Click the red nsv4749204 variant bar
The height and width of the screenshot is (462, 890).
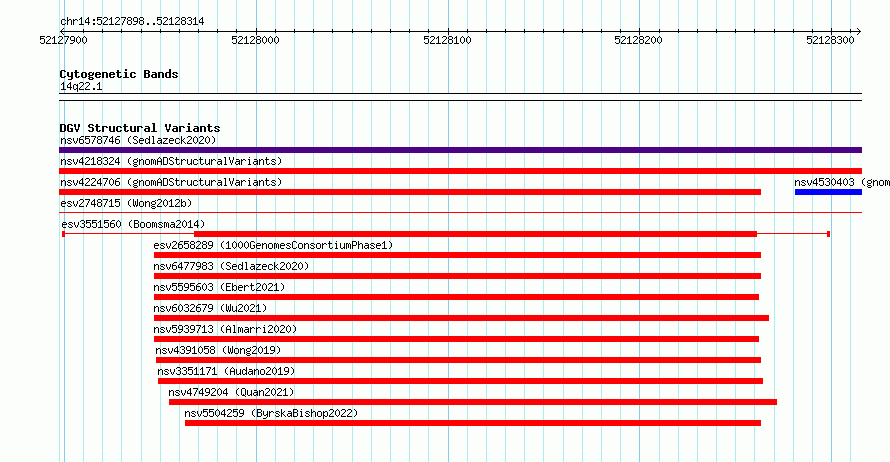[473, 402]
